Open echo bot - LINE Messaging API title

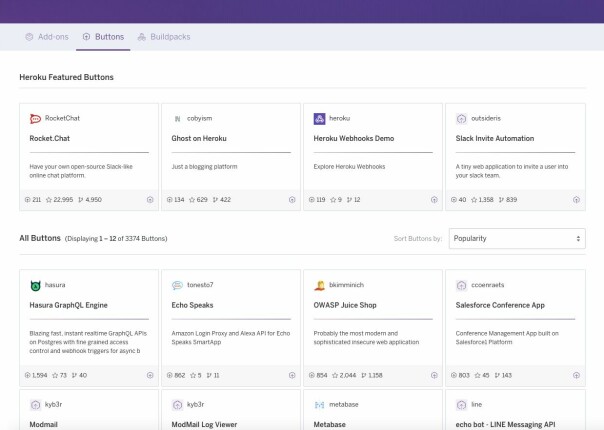(505, 424)
